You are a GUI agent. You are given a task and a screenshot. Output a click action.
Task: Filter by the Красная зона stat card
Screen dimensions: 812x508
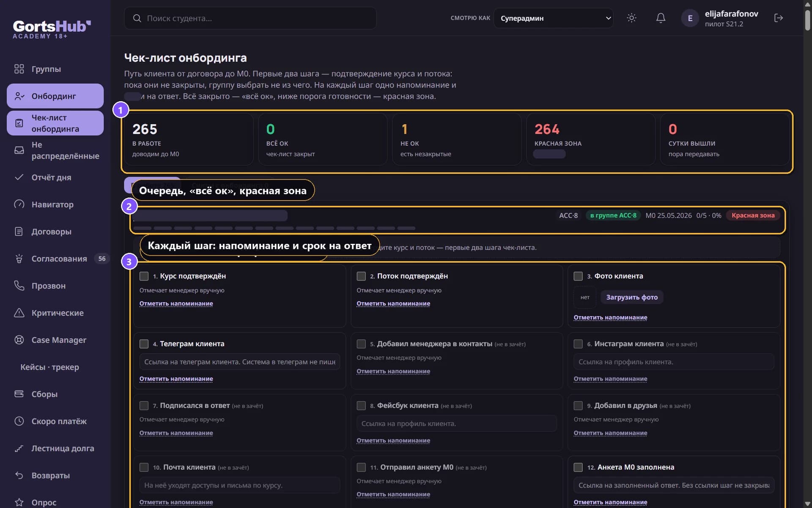590,139
